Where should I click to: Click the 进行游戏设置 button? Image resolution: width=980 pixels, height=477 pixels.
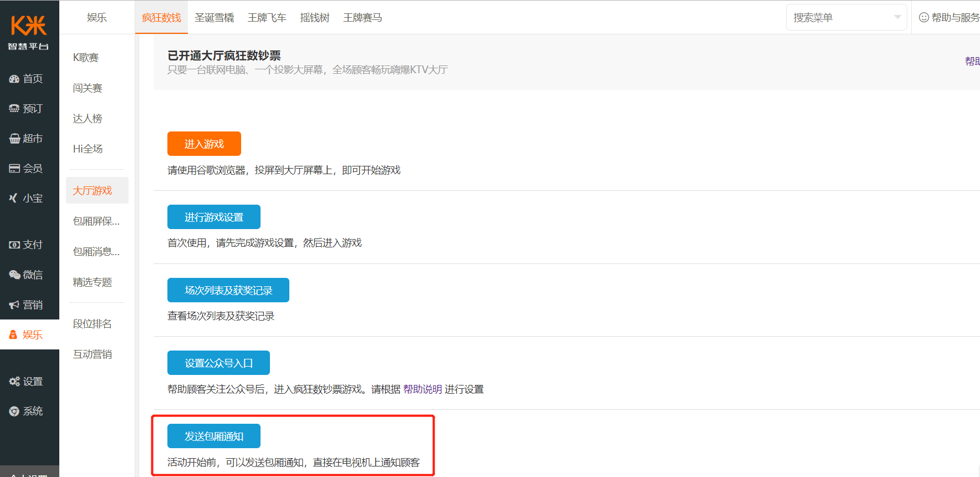(x=214, y=217)
